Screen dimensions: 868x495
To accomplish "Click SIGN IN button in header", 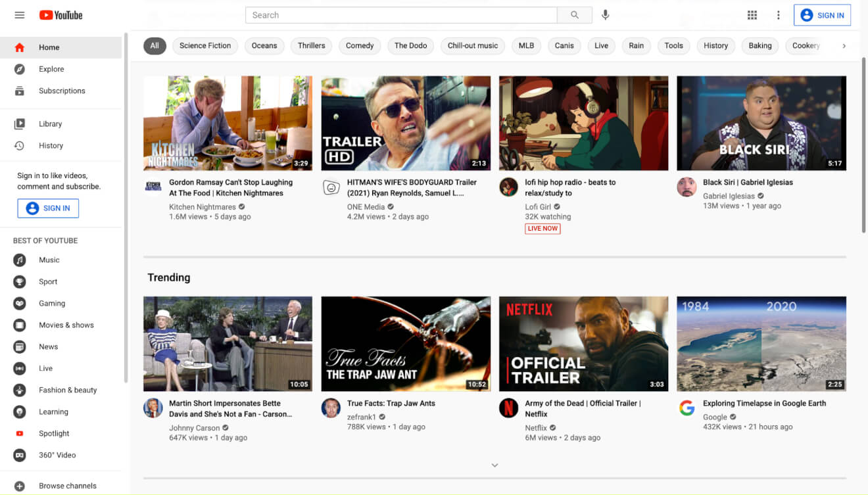I will coord(822,15).
